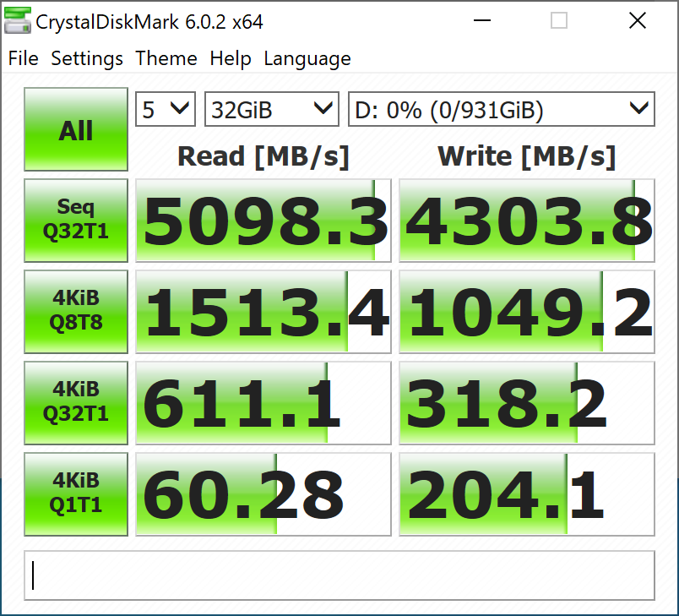The width and height of the screenshot is (679, 616).
Task: Open the Help menu
Action: 231,58
